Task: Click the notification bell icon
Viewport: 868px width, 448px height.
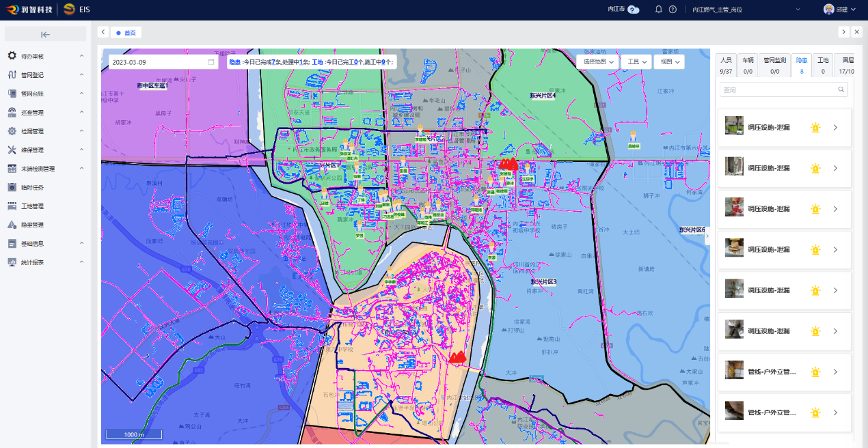Action: point(658,10)
